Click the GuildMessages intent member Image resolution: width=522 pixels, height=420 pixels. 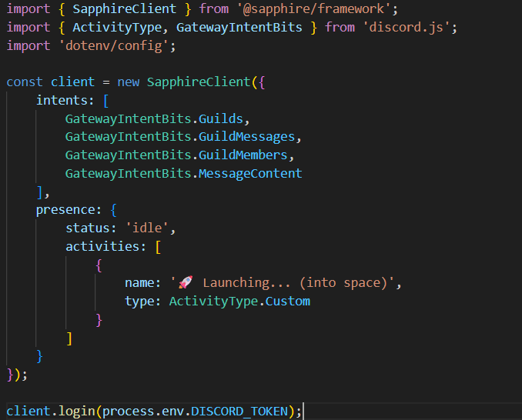[x=246, y=137]
